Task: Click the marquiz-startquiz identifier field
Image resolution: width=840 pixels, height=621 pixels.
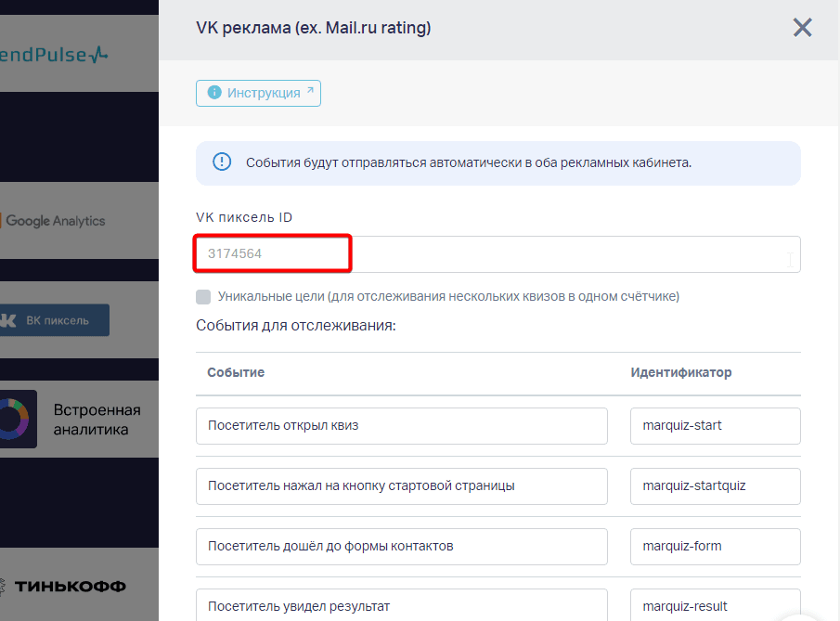Action: tap(716, 486)
